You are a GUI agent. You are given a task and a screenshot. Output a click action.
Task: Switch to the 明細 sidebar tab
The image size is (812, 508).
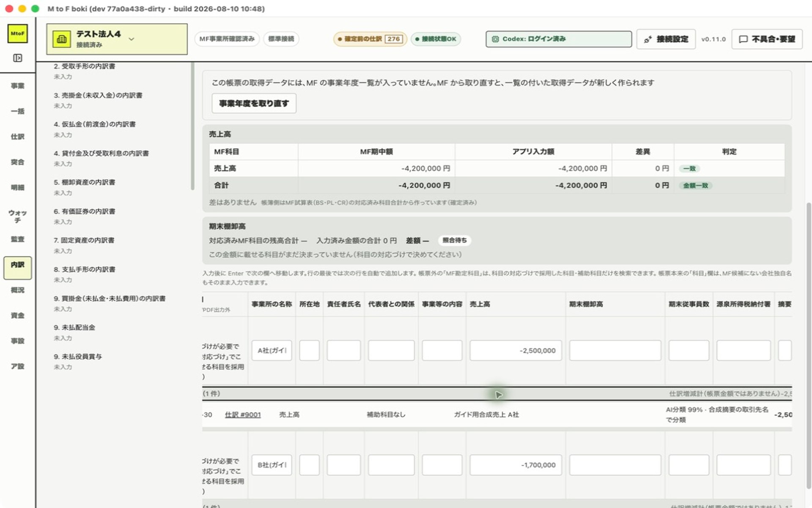pyautogui.click(x=17, y=188)
